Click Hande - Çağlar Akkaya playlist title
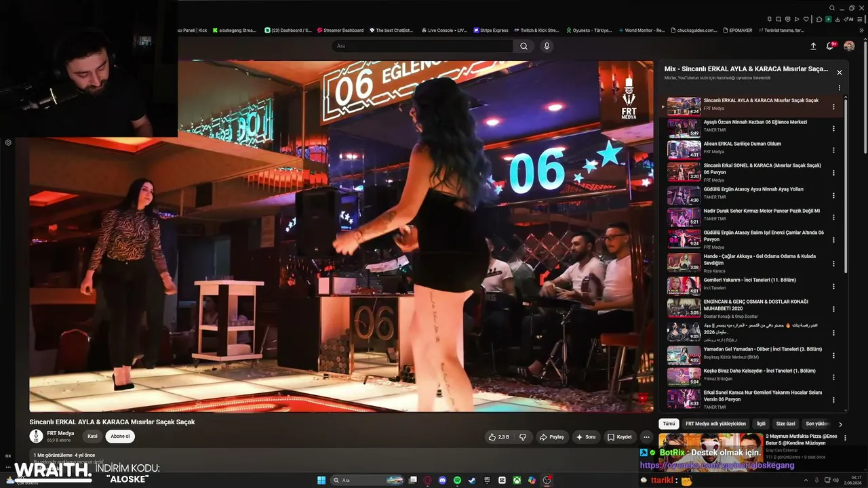 coord(759,260)
